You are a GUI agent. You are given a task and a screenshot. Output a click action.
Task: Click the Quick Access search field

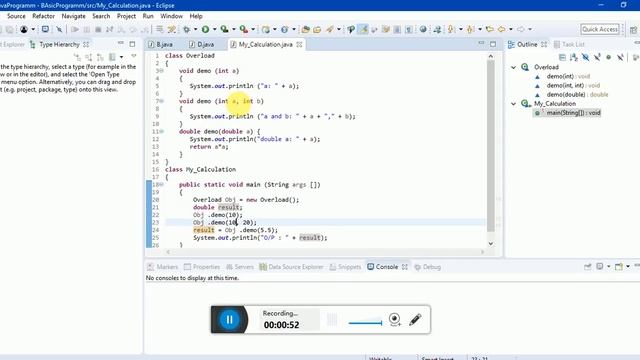[600, 29]
